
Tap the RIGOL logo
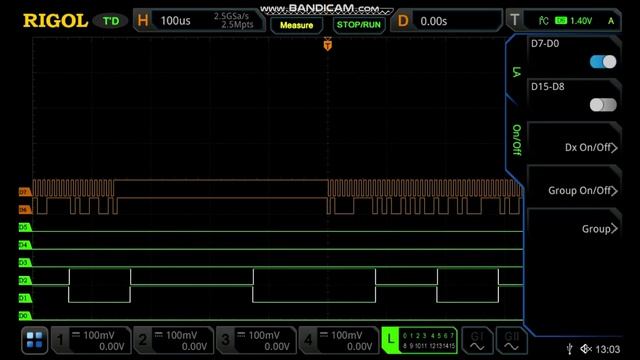(x=56, y=21)
